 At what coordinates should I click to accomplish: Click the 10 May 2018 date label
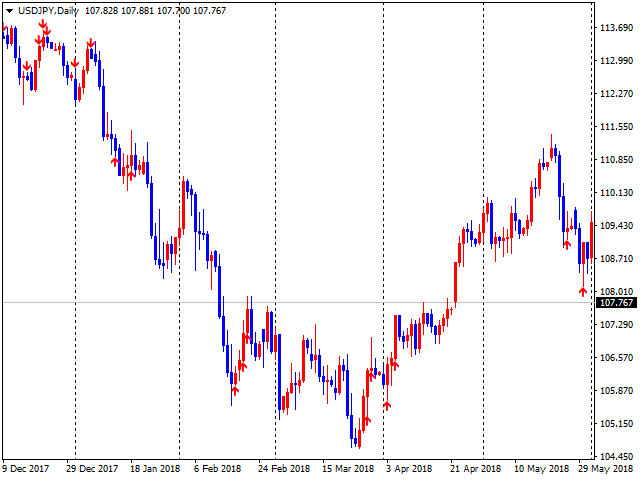(541, 469)
